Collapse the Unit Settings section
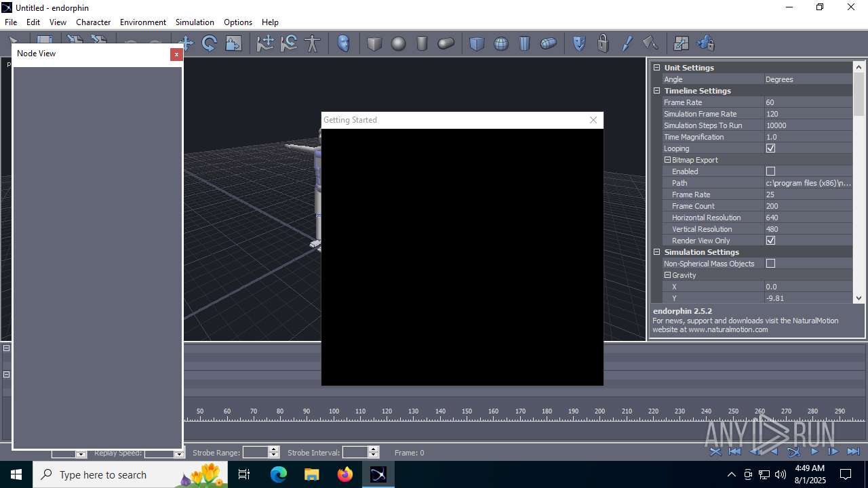The height and width of the screenshot is (488, 868). click(656, 68)
